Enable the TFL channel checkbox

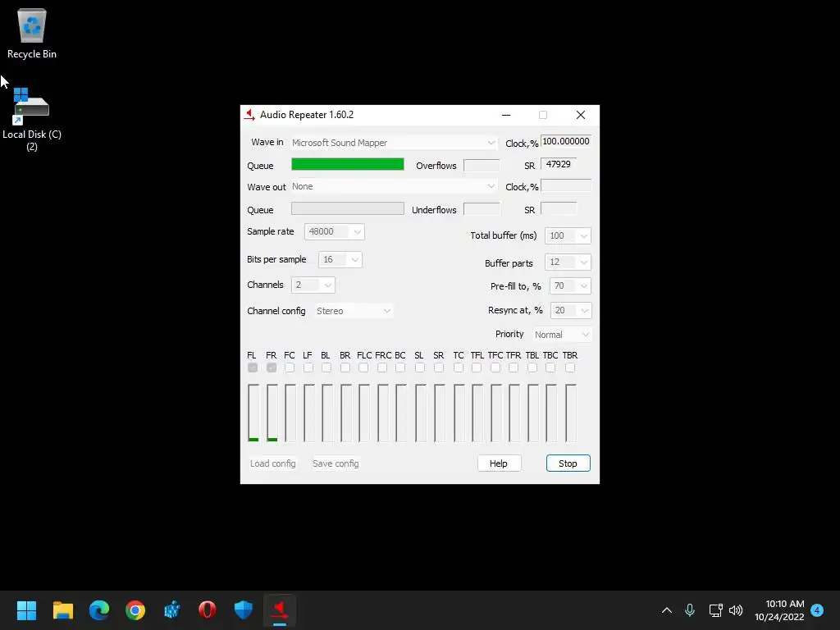tap(477, 367)
